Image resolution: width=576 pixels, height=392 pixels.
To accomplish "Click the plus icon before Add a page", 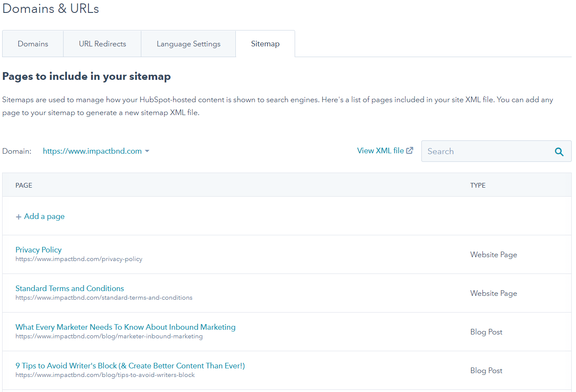I will pos(18,217).
